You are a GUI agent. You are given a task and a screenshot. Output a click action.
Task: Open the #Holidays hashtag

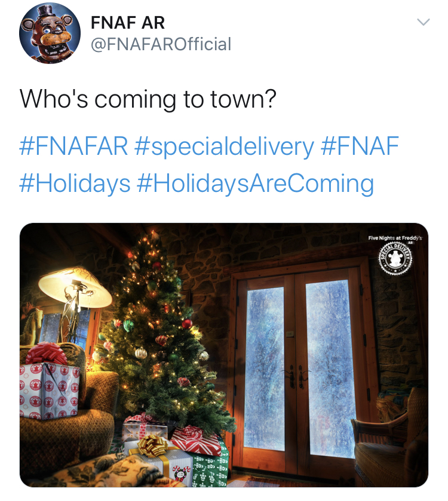pos(75,183)
